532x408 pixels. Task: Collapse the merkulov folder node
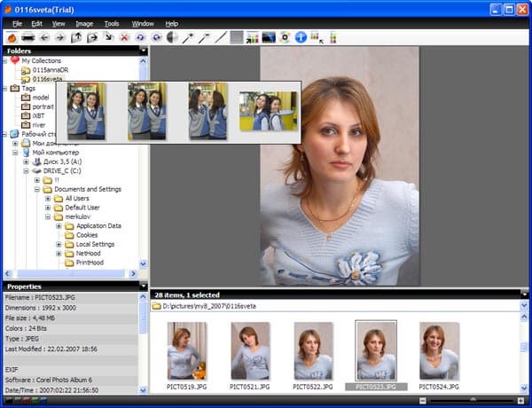[48, 217]
